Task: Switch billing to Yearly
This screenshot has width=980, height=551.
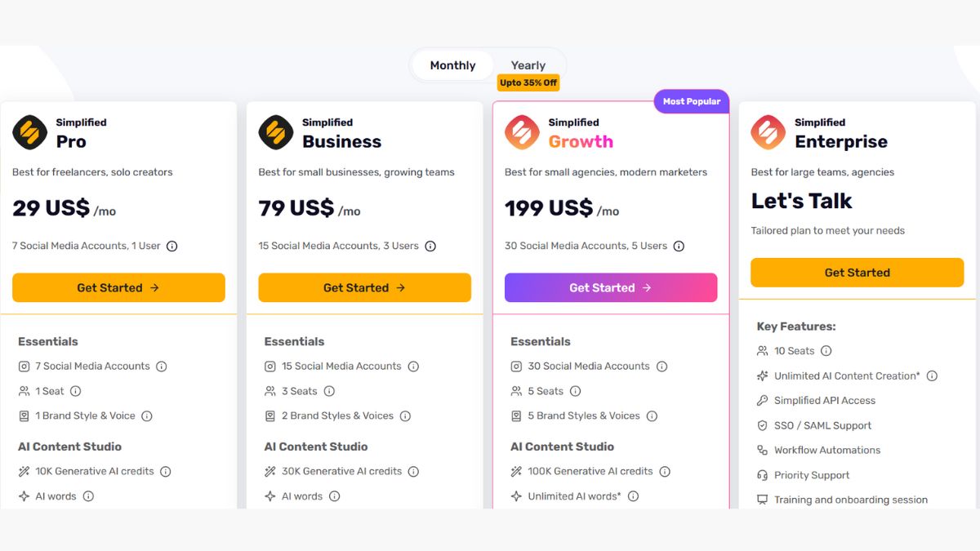Action: [x=528, y=65]
